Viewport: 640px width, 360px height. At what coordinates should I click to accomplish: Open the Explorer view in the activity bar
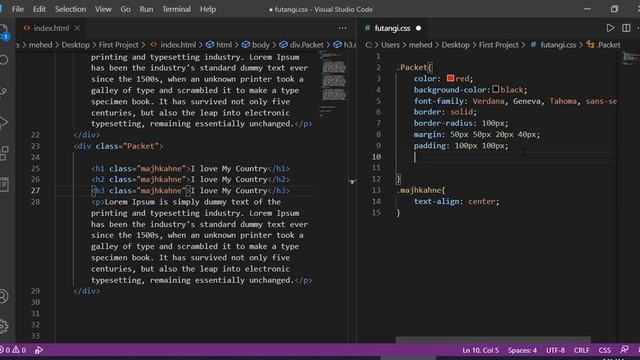(3, 32)
